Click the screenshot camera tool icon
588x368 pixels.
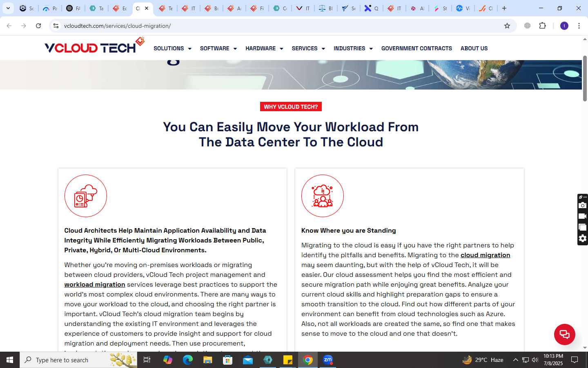pyautogui.click(x=583, y=205)
